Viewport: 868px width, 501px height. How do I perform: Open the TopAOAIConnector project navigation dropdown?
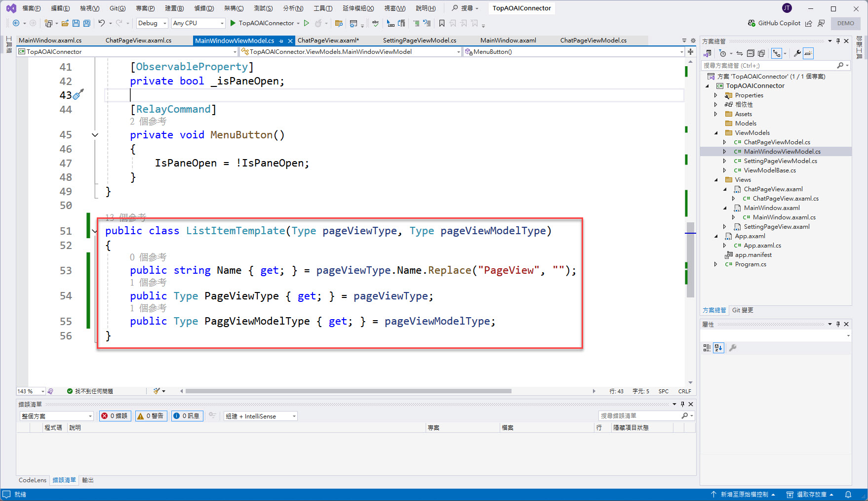[127, 51]
